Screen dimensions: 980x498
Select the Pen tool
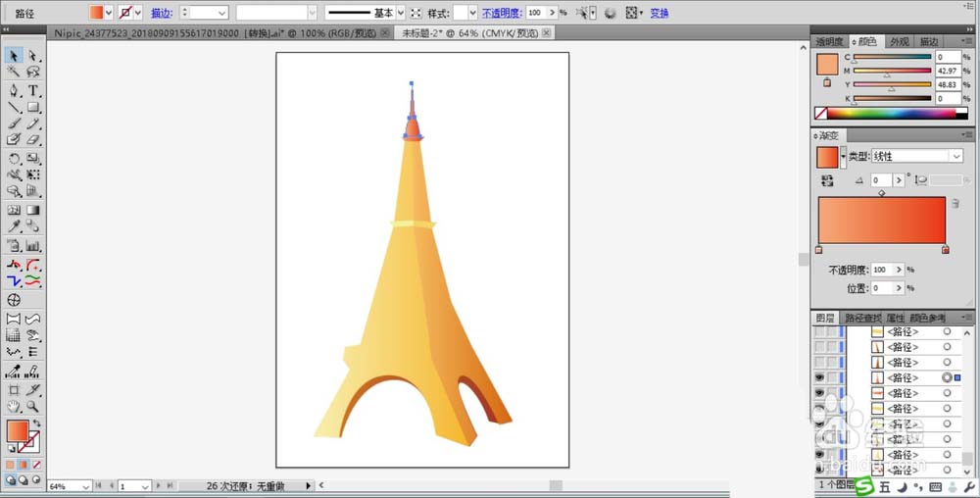[13, 90]
